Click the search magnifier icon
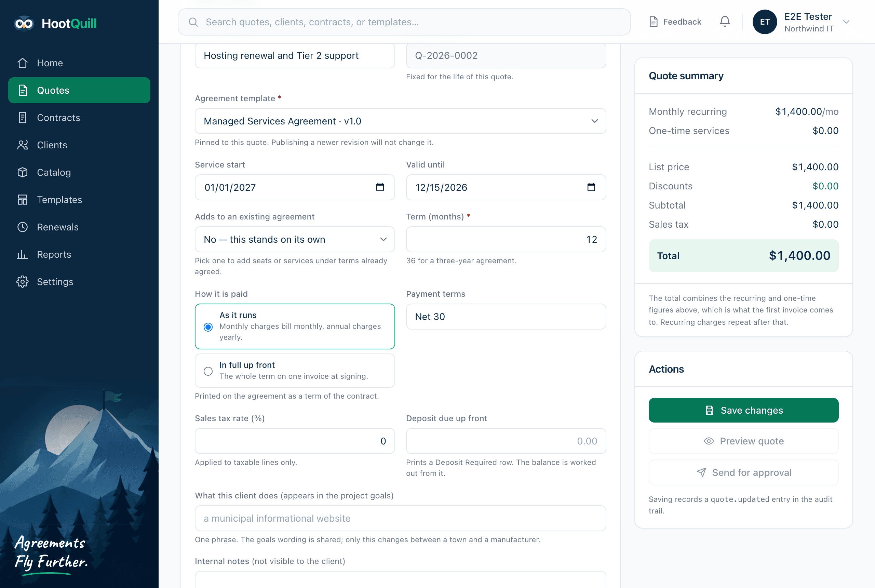 193,22
